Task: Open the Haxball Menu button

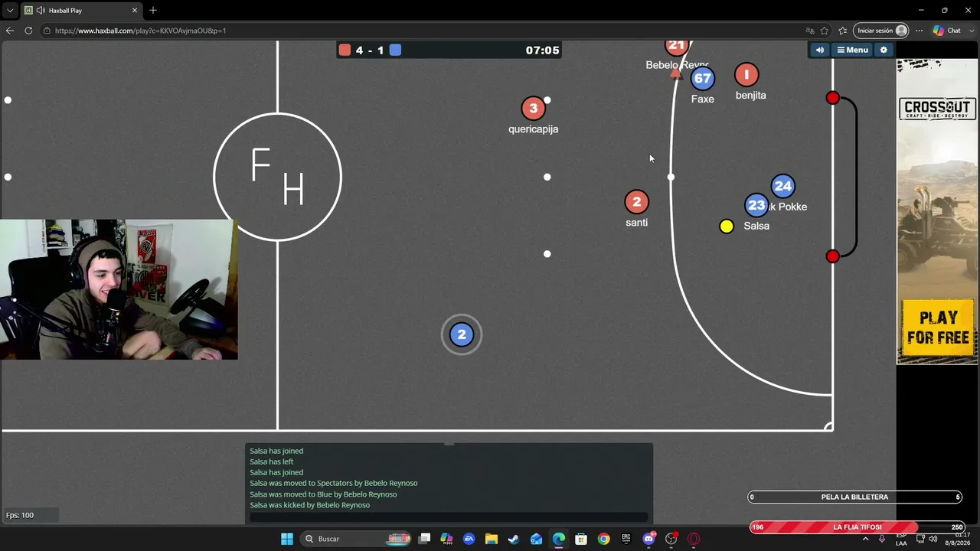Action: coord(852,50)
